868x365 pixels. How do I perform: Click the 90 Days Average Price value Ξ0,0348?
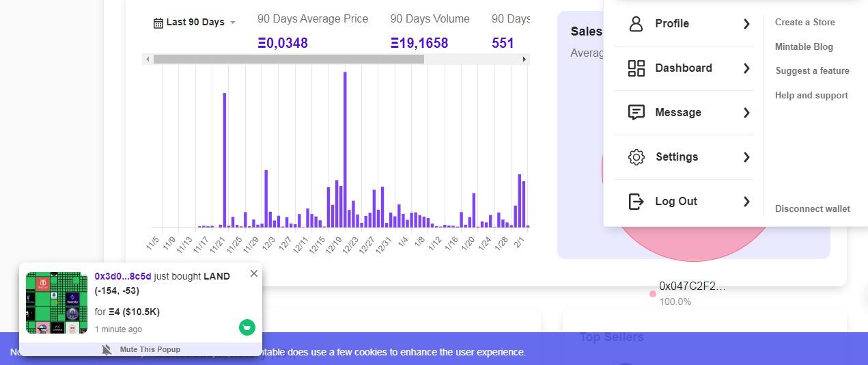click(283, 43)
